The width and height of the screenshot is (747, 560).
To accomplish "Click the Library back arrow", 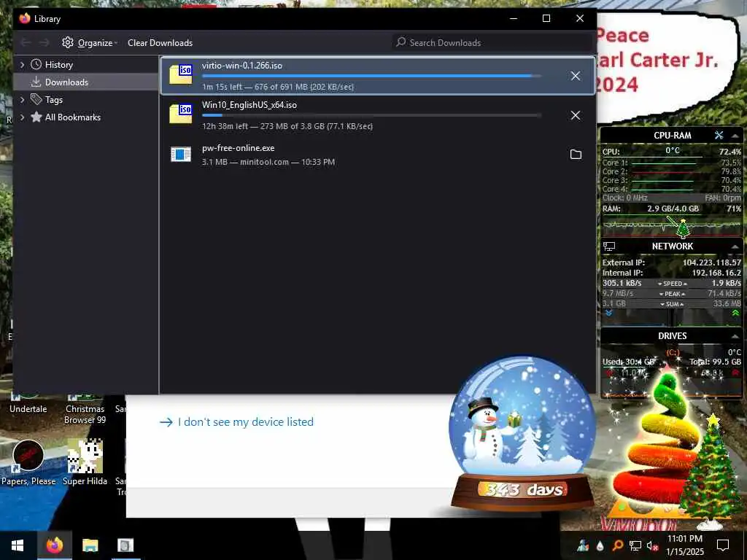I will 26,43.
